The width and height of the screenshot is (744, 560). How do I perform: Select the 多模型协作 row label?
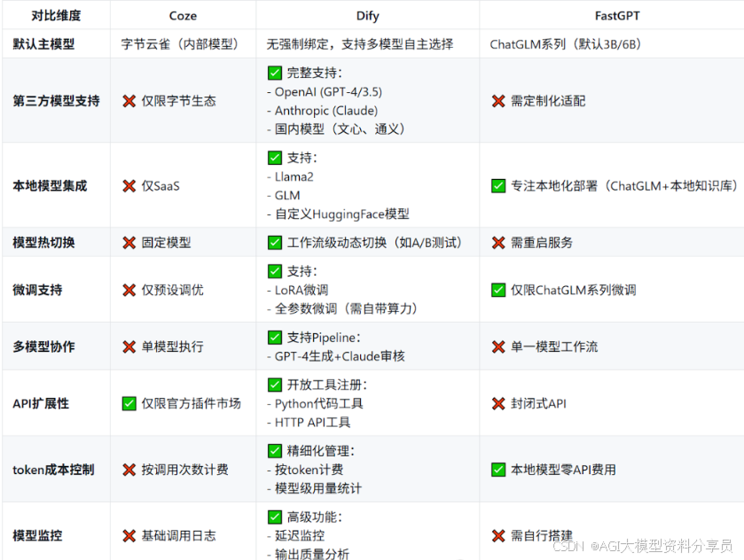tap(43, 346)
